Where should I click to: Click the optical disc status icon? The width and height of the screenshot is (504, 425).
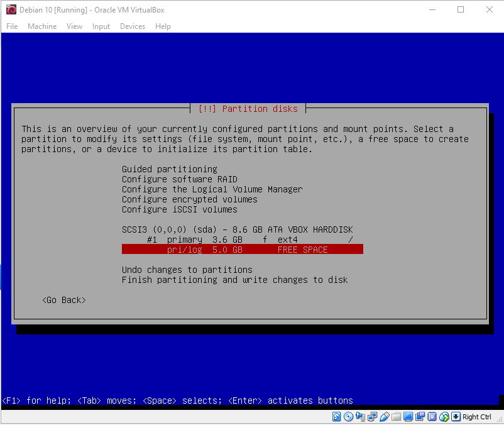348,417
